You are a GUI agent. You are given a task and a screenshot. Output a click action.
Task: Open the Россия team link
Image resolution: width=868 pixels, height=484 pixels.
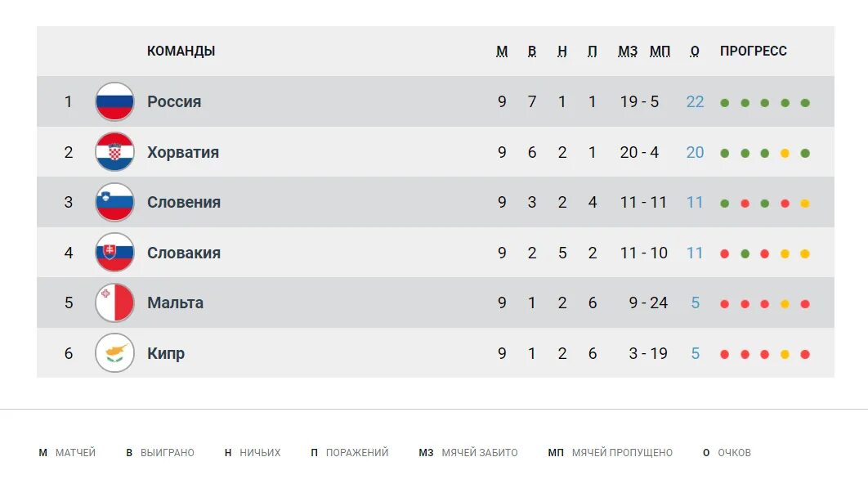click(x=174, y=102)
